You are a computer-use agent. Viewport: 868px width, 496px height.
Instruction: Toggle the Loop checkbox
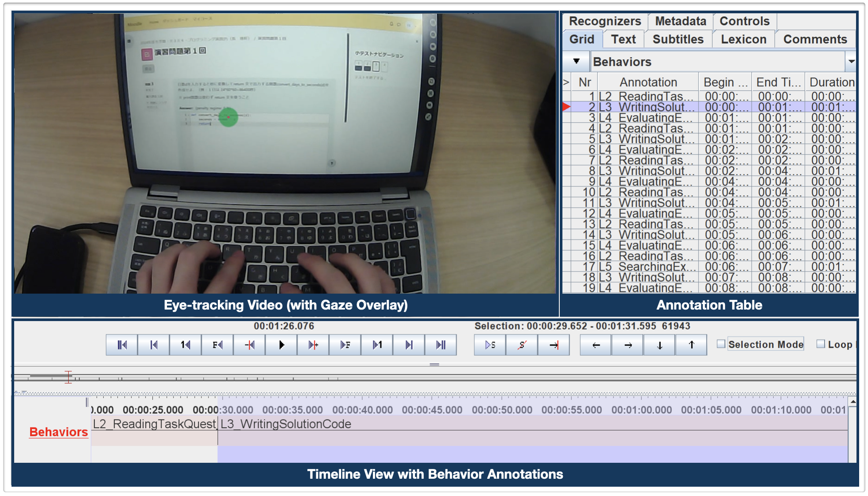(821, 344)
